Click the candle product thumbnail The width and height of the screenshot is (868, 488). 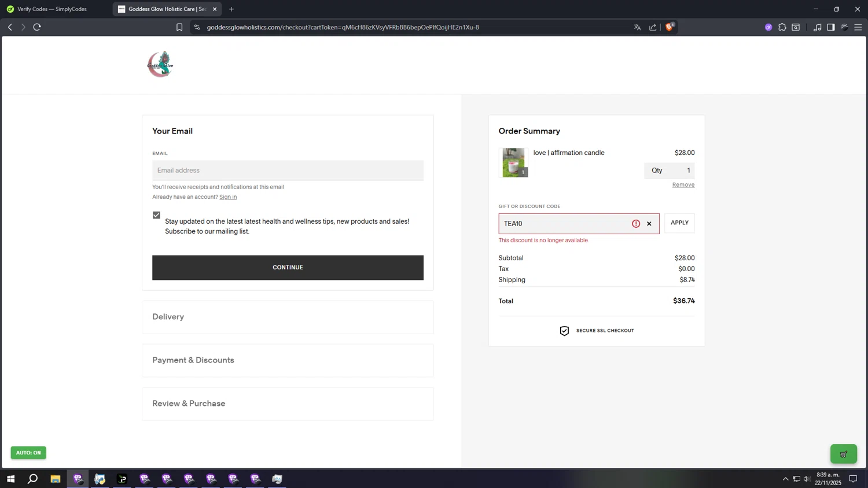[x=513, y=162]
